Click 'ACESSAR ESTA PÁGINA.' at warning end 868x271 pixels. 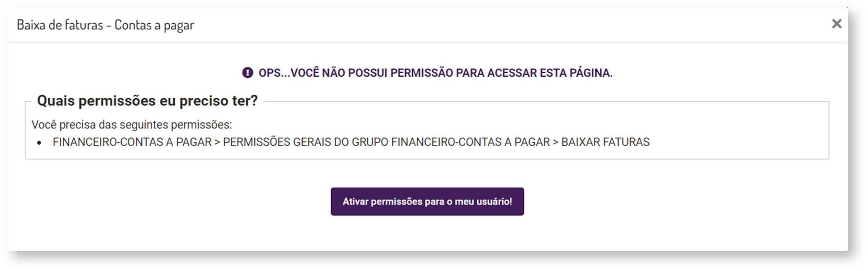point(550,73)
